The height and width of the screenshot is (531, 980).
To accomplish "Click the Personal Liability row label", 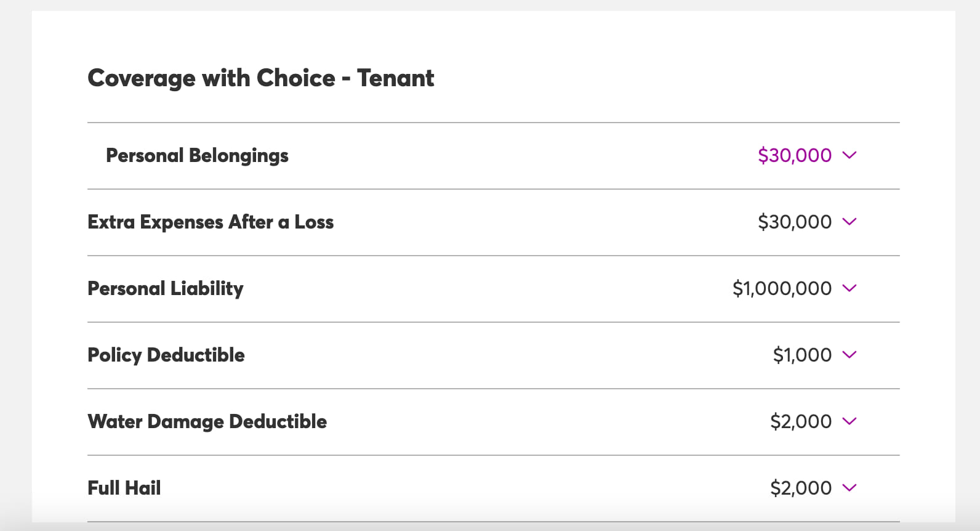I will click(166, 288).
